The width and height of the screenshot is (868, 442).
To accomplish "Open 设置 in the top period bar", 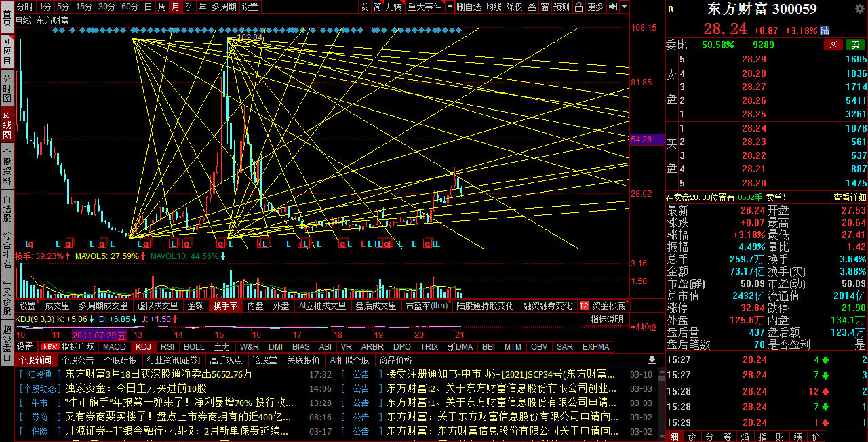I will point(250,7).
